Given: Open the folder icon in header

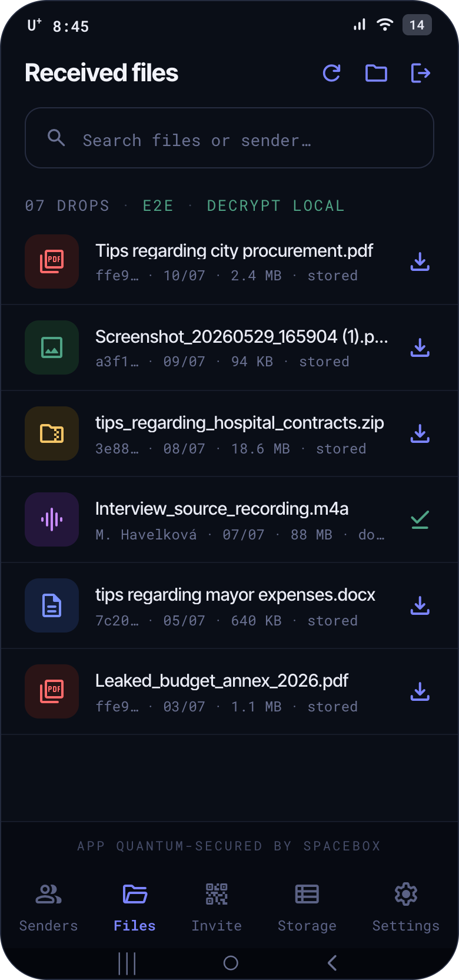Looking at the screenshot, I should [376, 73].
